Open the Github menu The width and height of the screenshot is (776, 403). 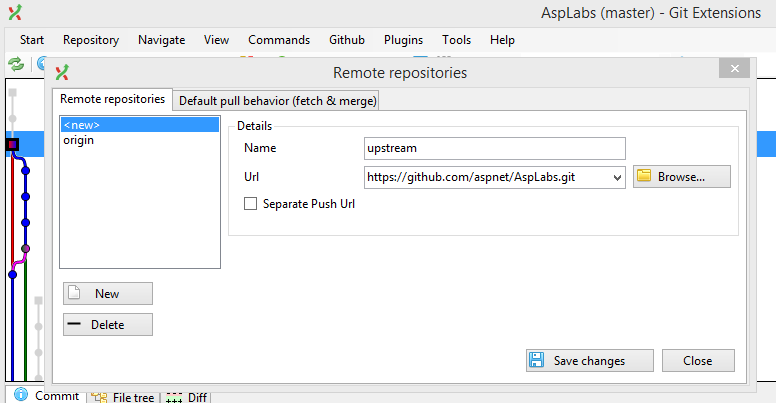tap(347, 40)
